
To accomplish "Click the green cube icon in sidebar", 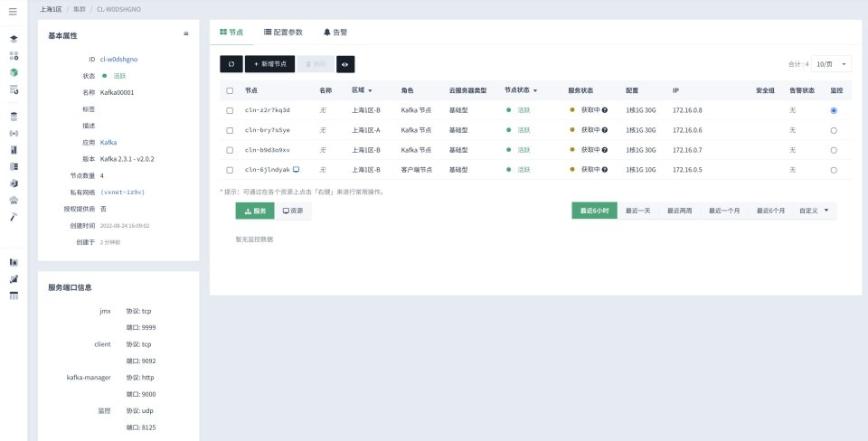I will tap(14, 72).
